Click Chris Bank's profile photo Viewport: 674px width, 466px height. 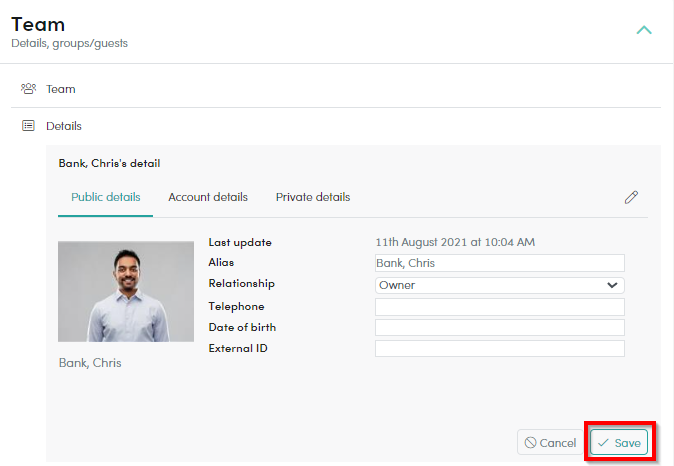click(x=126, y=291)
